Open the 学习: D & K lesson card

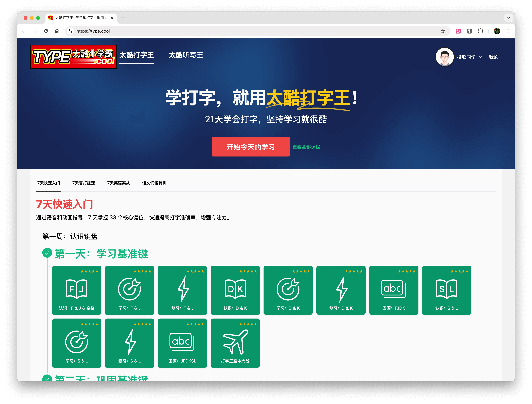pos(288,290)
